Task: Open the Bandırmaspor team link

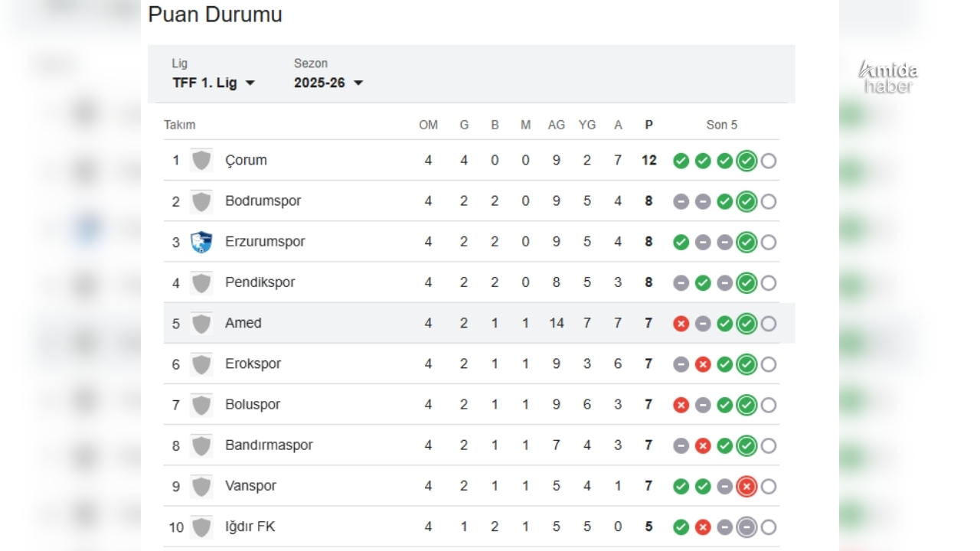Action: pyautogui.click(x=269, y=445)
